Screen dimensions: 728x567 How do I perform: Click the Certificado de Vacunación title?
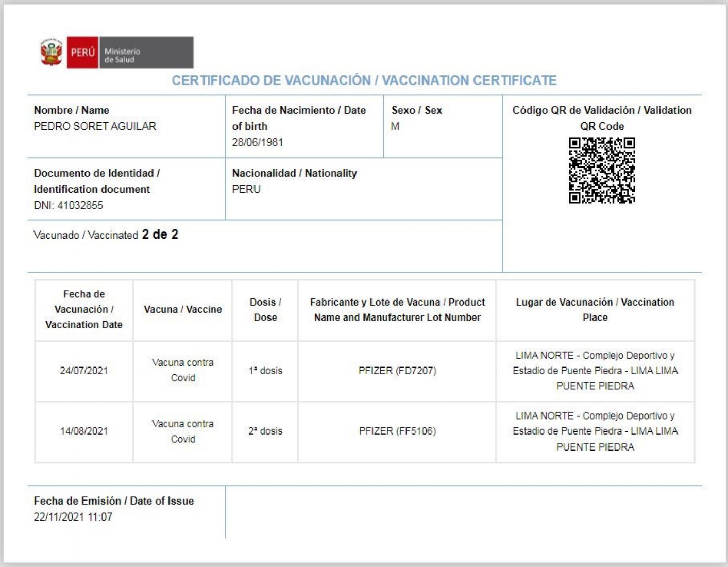pyautogui.click(x=364, y=80)
